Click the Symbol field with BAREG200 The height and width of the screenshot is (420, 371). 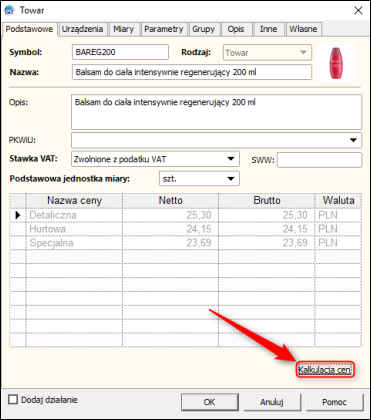(120, 52)
